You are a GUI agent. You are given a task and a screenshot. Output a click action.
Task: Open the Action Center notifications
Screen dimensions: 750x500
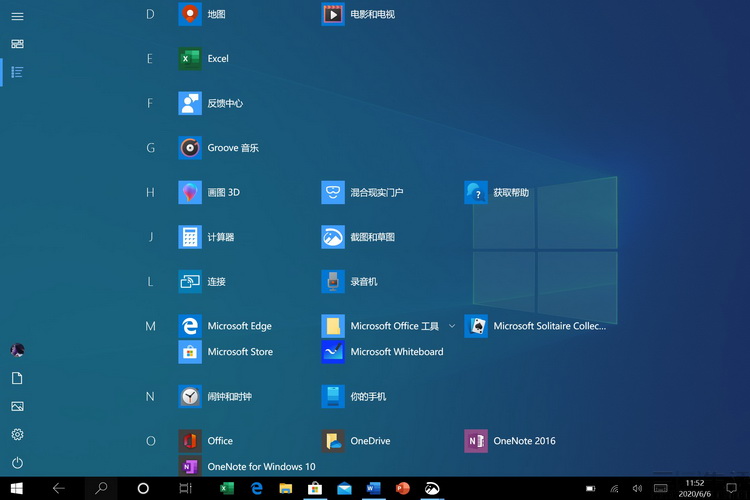[x=731, y=489]
